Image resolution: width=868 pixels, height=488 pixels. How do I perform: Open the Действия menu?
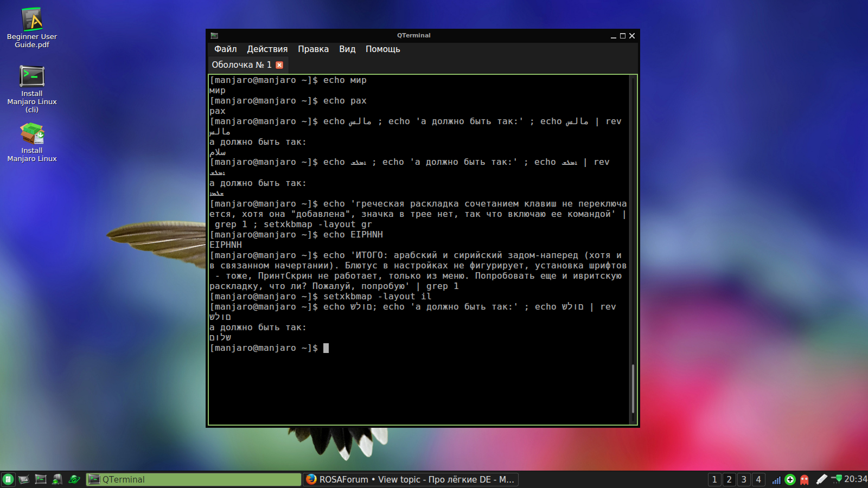[267, 49]
